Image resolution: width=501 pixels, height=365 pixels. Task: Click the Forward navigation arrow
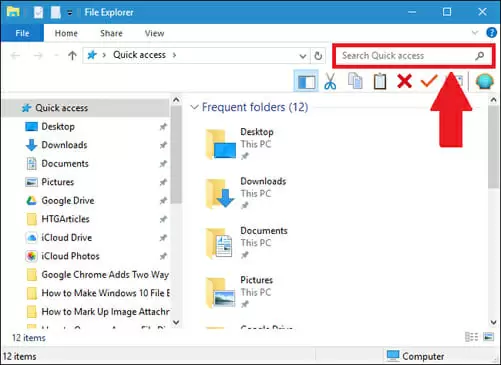pos(38,56)
